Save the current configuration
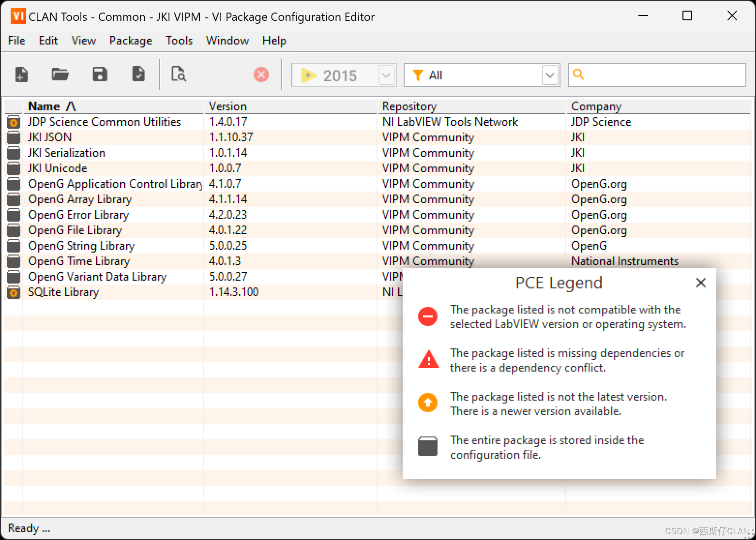This screenshot has height=540, width=756. pos(100,74)
